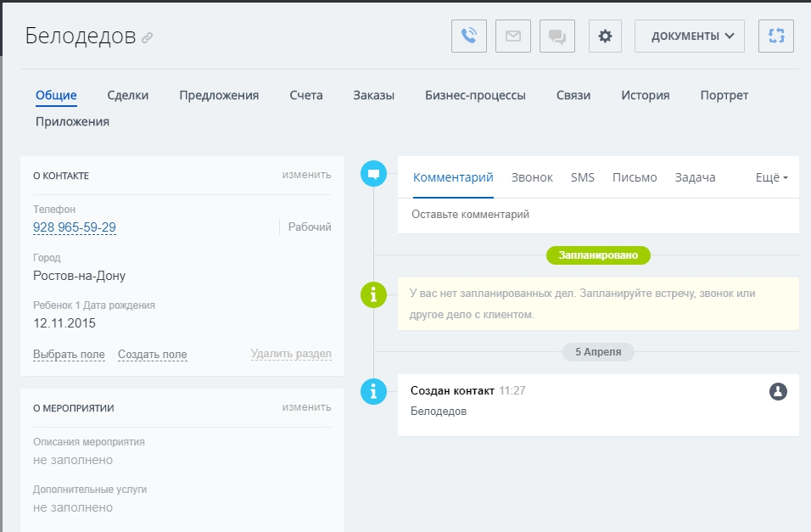Click the Удалить раздел link
This screenshot has width=811, height=532.
tap(291, 354)
